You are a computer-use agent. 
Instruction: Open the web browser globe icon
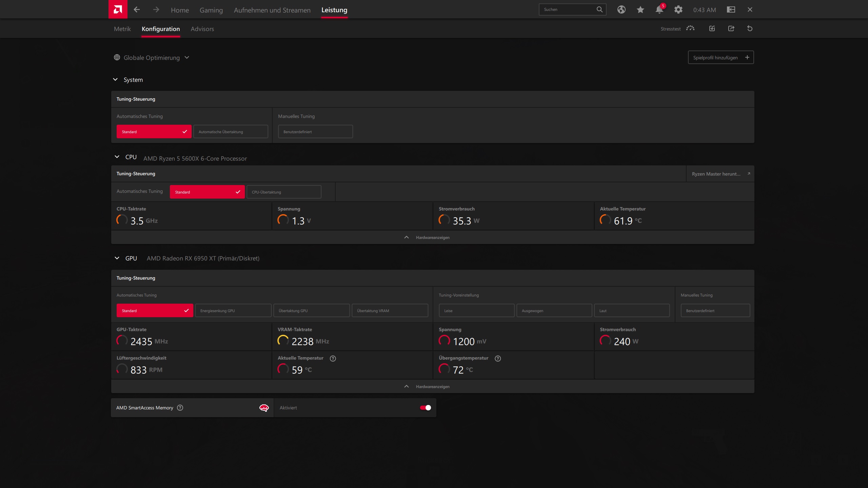(621, 9)
